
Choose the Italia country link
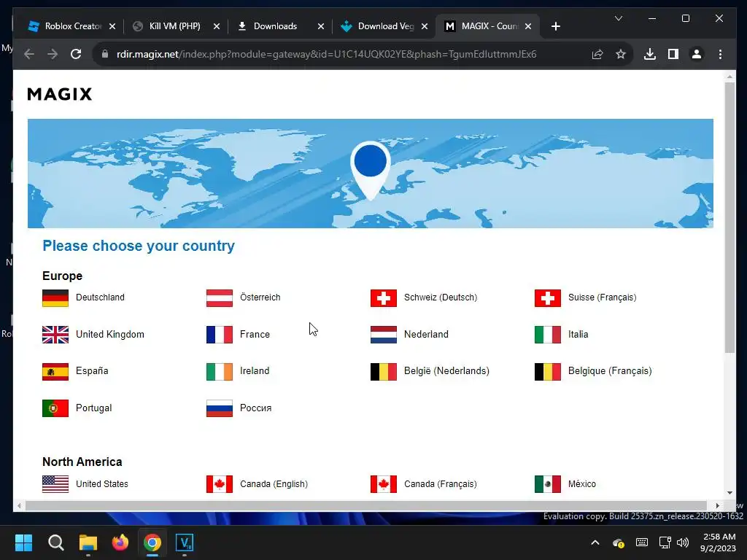(x=578, y=334)
